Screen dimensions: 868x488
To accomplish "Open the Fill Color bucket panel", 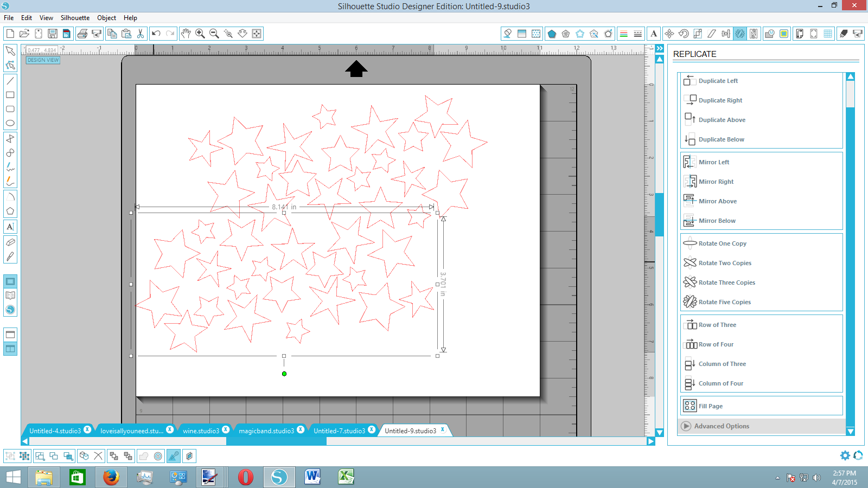I will [x=508, y=34].
